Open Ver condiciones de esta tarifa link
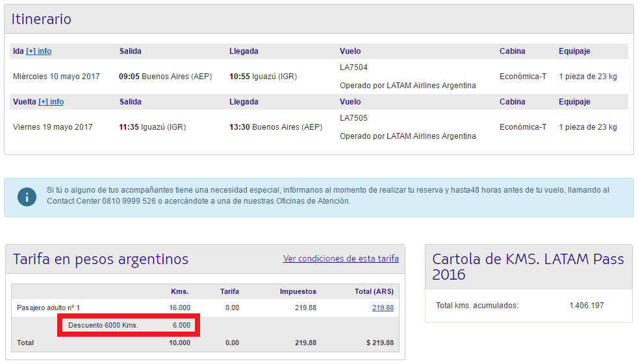Viewport: 638px width, 364px height. click(x=341, y=259)
